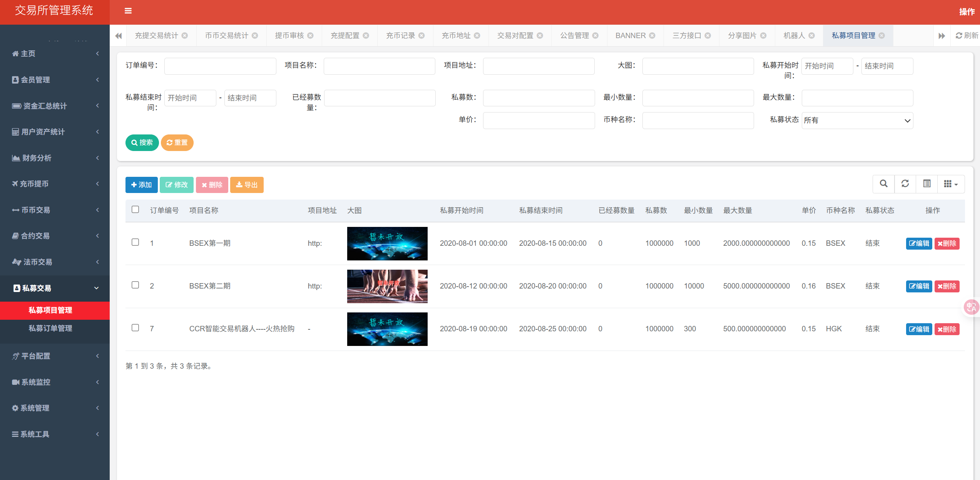The height and width of the screenshot is (480, 980).
Task: Click the hamburger menu toggle icon
Action: [x=128, y=11]
